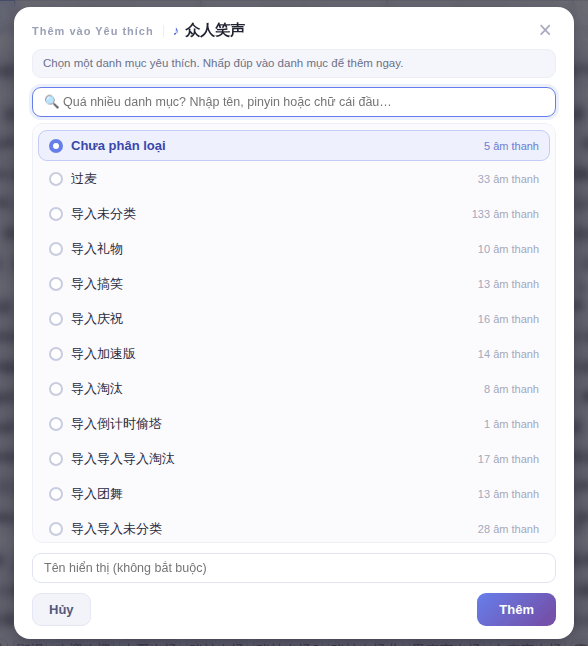Choose the 导入团舞 category
This screenshot has height=646, width=588.
tap(56, 494)
